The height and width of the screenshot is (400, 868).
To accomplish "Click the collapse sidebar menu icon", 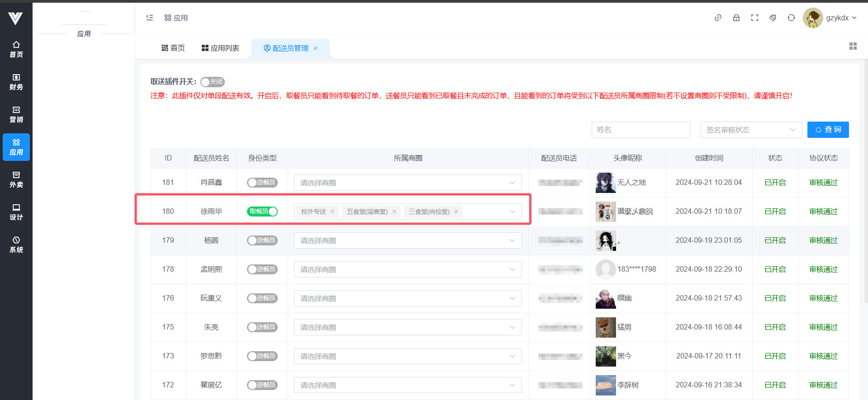I will coord(150,18).
